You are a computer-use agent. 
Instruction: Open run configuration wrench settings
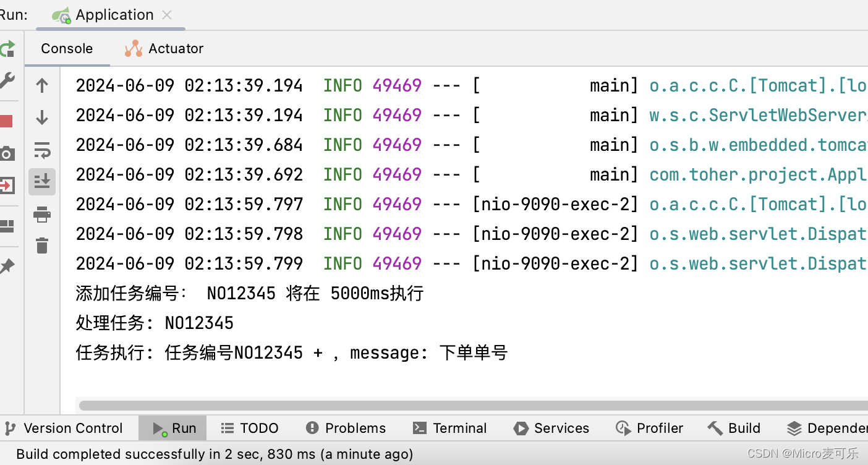[x=6, y=80]
